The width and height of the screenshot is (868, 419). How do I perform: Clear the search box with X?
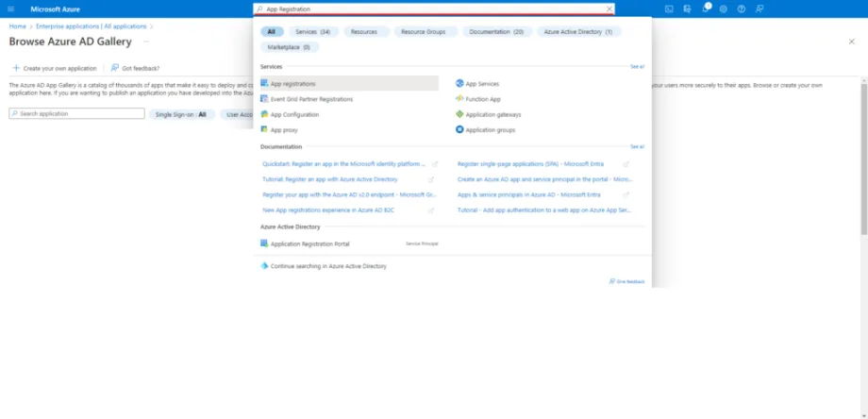(609, 8)
